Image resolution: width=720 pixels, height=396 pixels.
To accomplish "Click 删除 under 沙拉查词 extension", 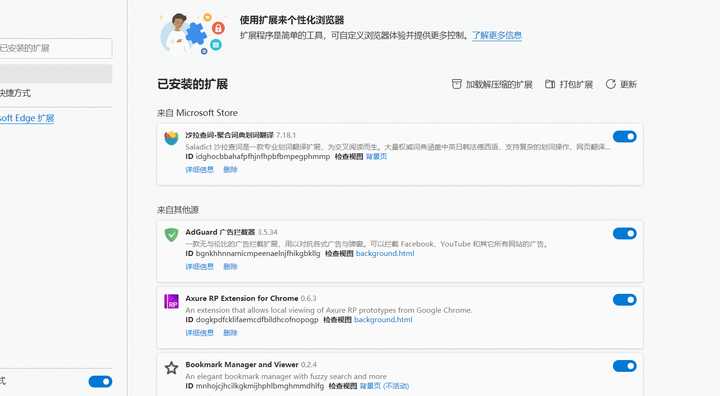I will pos(230,170).
